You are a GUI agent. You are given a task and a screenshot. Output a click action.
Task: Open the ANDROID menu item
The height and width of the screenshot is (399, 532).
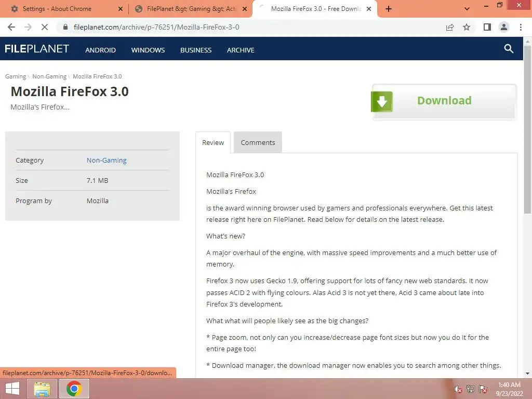(x=100, y=50)
